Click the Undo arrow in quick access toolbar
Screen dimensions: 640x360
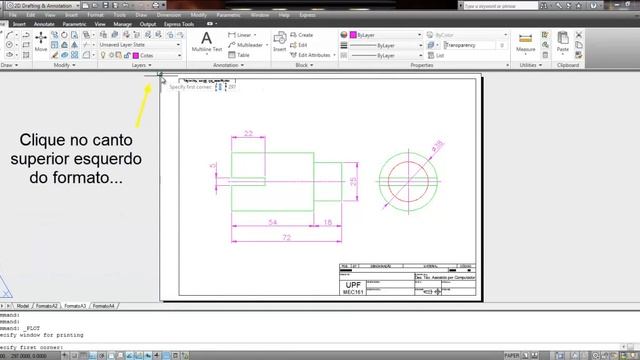pos(125,5)
